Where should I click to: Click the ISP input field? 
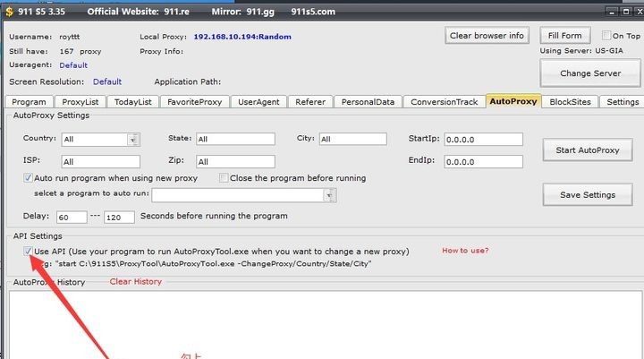pos(100,162)
